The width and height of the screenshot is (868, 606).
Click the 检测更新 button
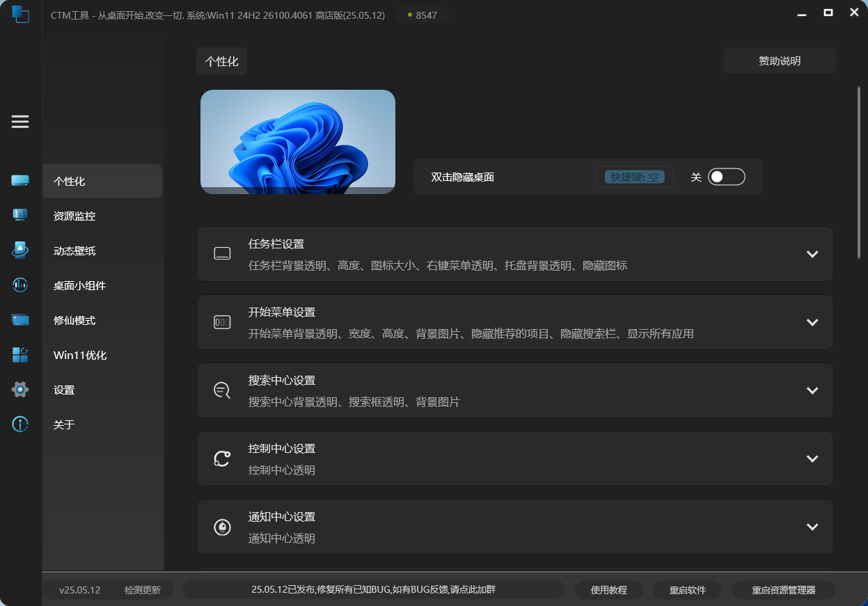(142, 590)
